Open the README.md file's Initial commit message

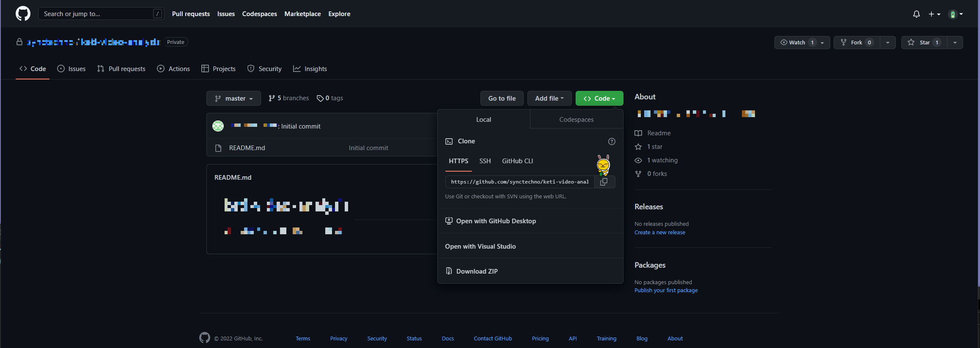click(x=368, y=148)
